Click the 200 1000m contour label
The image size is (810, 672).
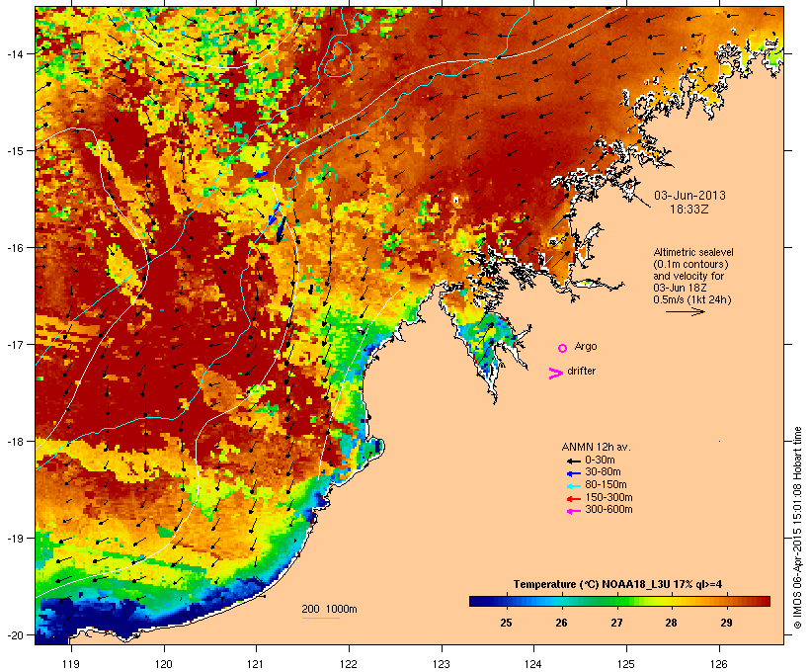coord(329,609)
